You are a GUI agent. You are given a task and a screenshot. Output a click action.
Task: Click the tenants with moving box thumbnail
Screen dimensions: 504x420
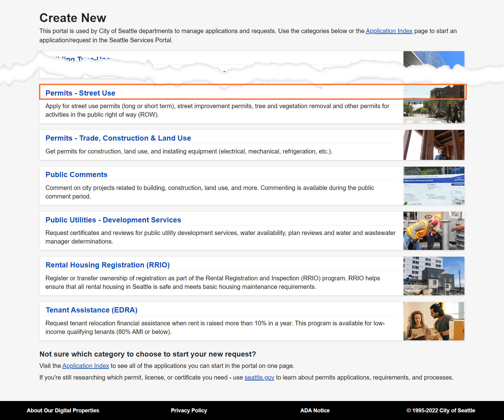(433, 321)
